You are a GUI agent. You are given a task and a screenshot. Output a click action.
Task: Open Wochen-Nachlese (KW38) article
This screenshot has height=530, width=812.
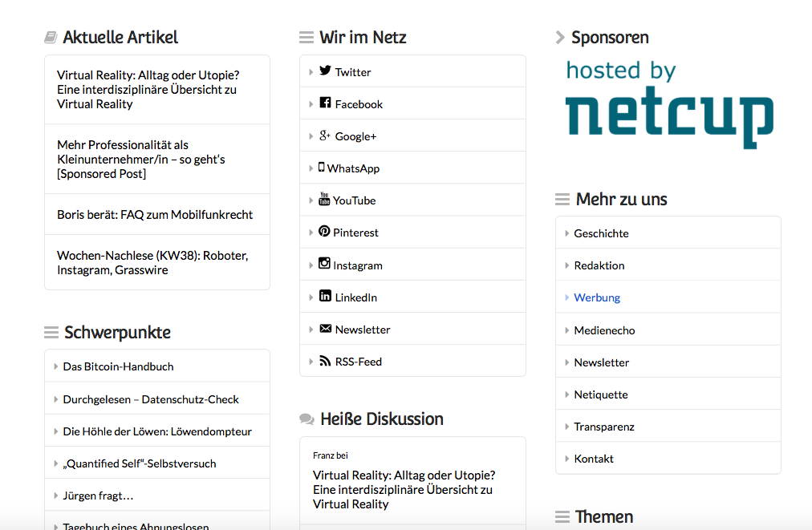[x=152, y=263]
